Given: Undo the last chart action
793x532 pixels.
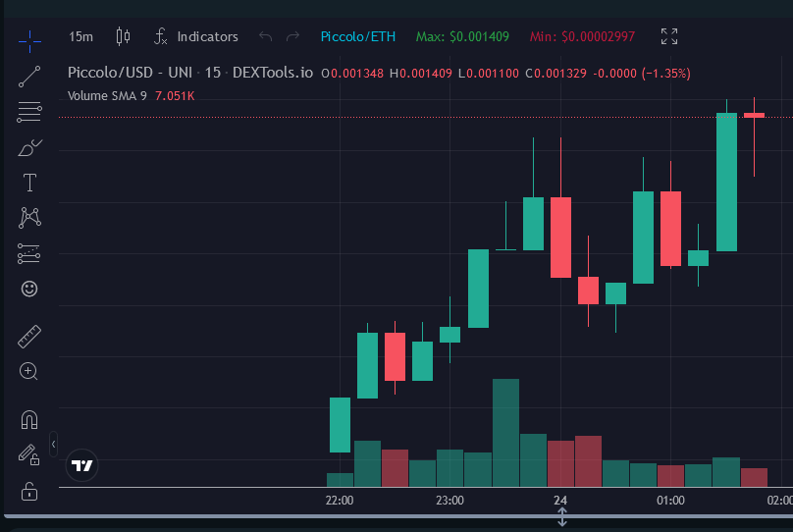Looking at the screenshot, I should (266, 37).
